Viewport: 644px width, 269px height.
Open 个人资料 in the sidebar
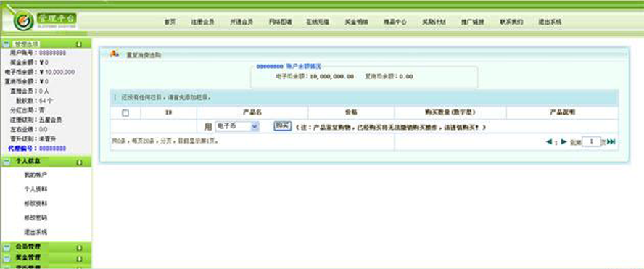[x=36, y=189]
